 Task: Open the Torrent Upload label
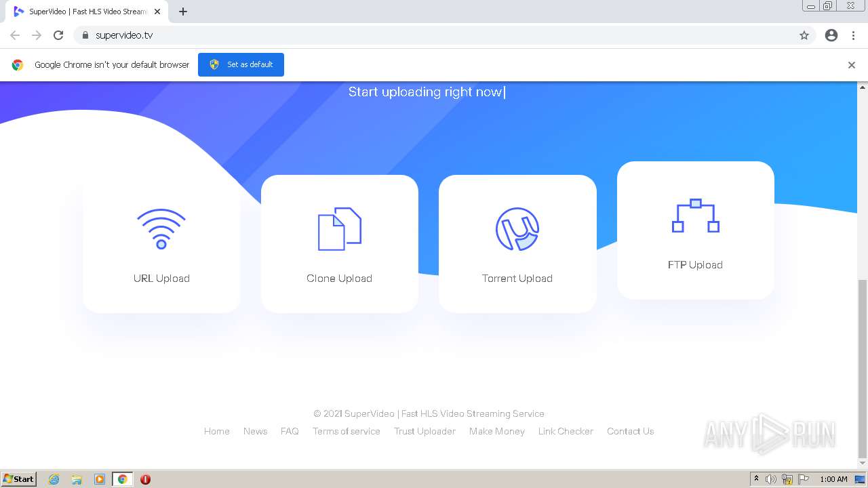[x=517, y=279]
